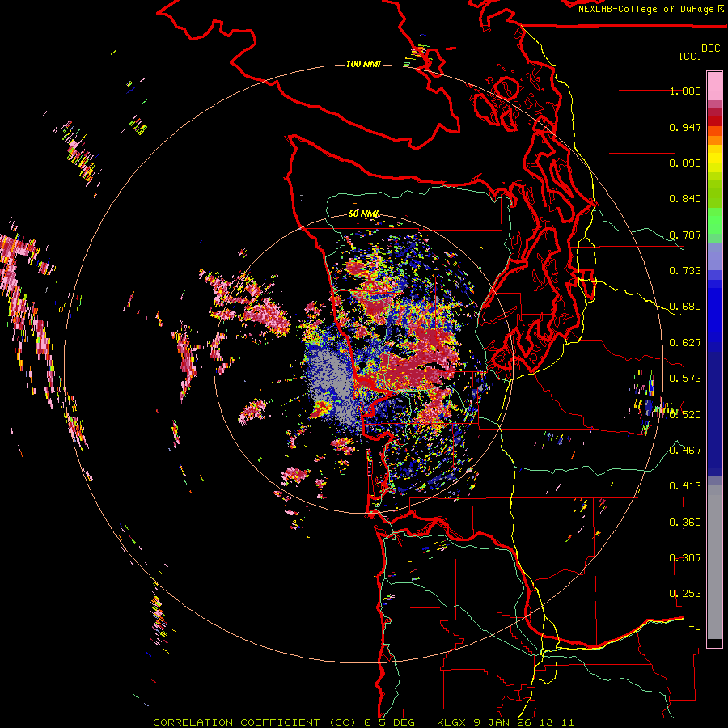Pick the dark navy swatch on color bar
728x728 pixels.
(714, 408)
